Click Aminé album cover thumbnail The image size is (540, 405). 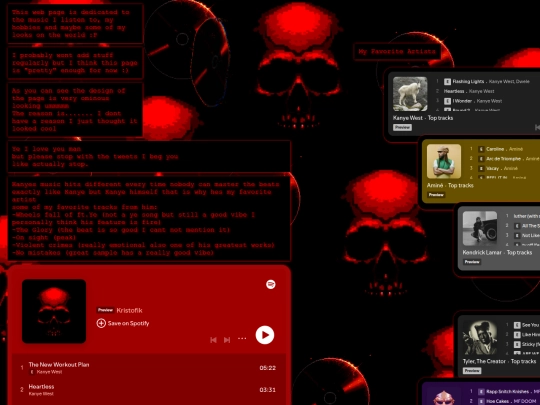[444, 161]
